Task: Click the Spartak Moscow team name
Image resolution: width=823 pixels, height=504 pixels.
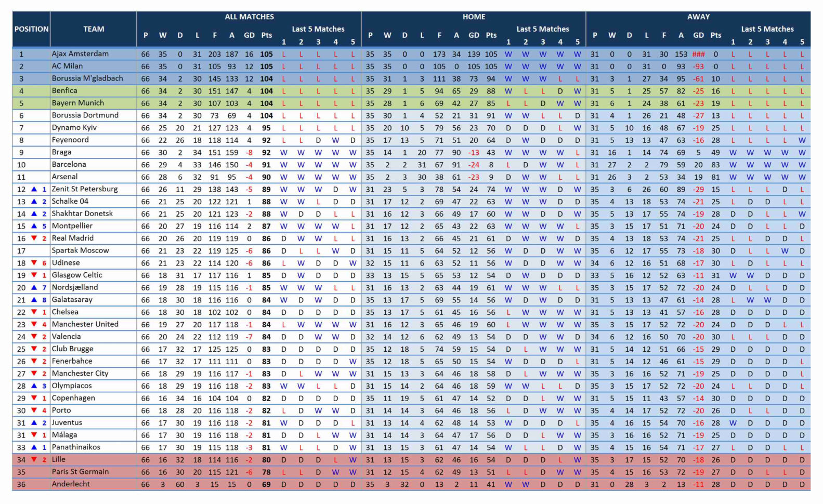Action: click(81, 250)
